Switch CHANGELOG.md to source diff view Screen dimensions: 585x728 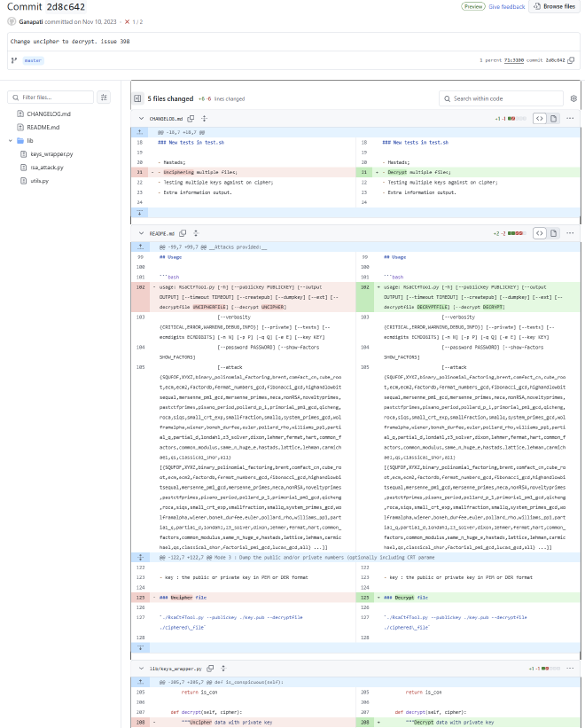click(539, 118)
